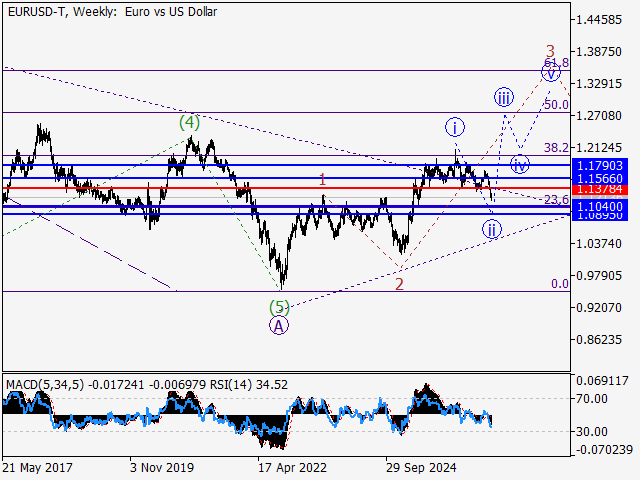Viewport: 640px width, 480px height.
Task: Select the green '(4)' wave label
Action: tap(189, 122)
